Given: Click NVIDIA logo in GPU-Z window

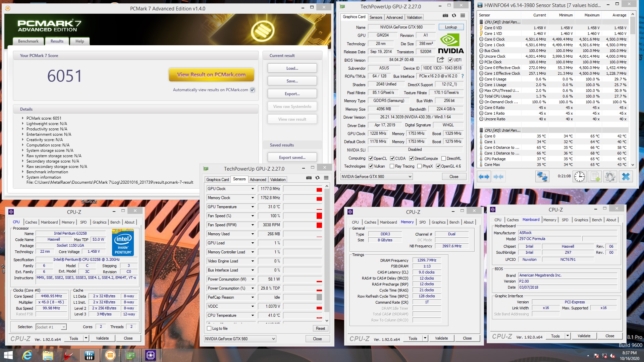Looking at the screenshot, I should [x=450, y=44].
